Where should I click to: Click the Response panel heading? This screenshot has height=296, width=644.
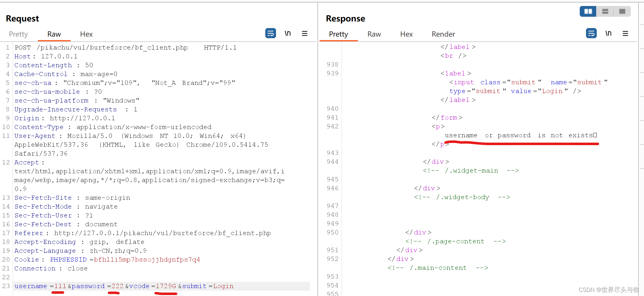pos(345,19)
